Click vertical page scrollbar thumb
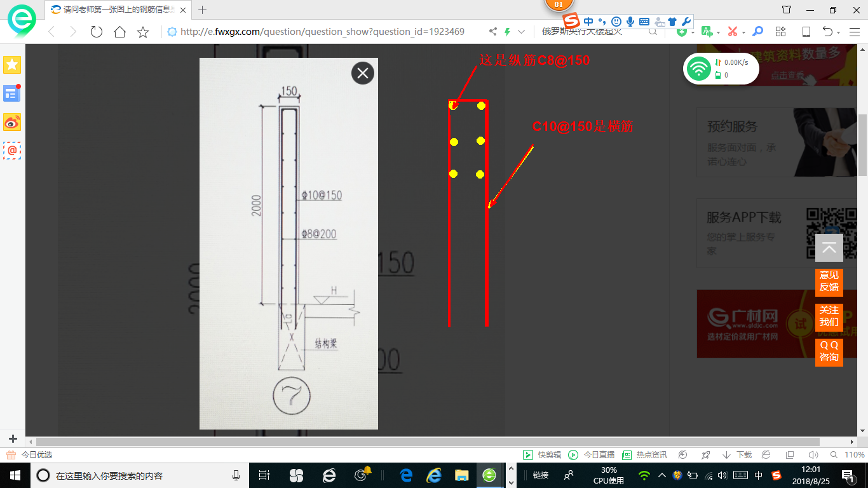Screen dimensions: 868x488 (x=862, y=145)
